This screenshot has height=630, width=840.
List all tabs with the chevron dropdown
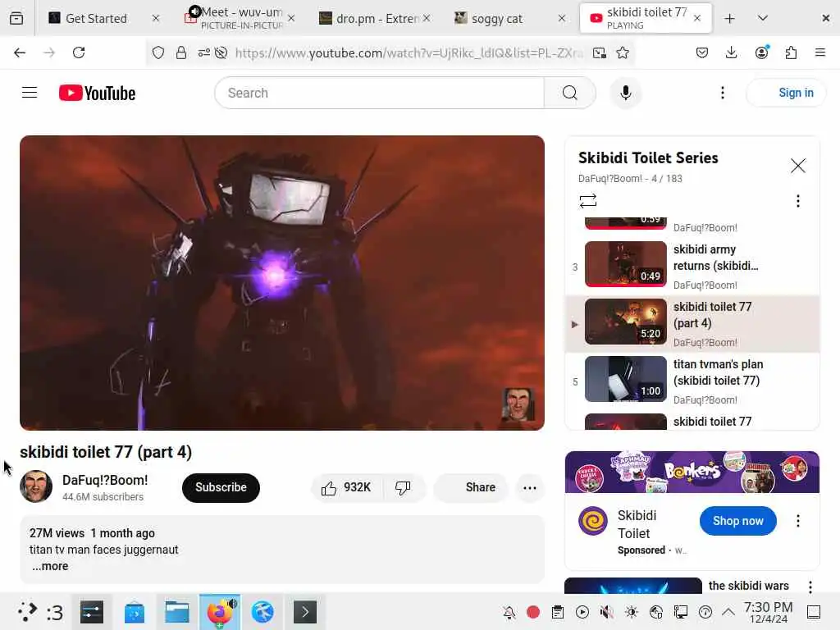[x=762, y=19]
